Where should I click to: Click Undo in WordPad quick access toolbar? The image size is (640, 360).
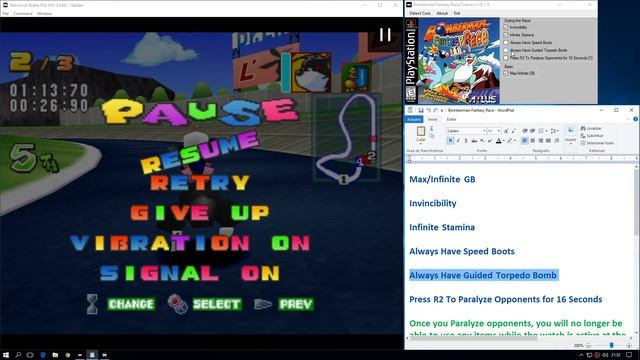429,110
